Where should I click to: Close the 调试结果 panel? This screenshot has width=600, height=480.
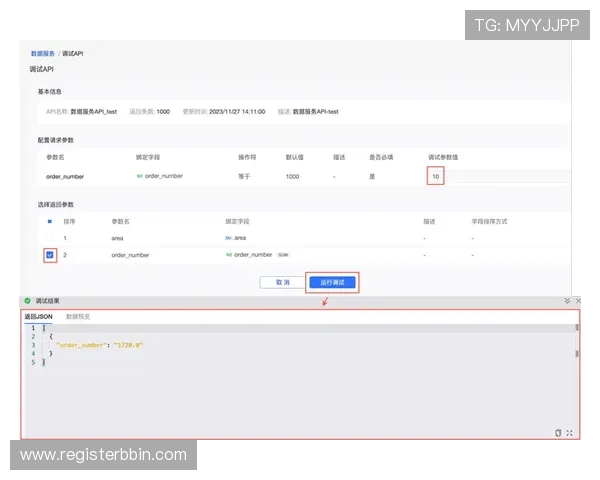tap(578, 300)
